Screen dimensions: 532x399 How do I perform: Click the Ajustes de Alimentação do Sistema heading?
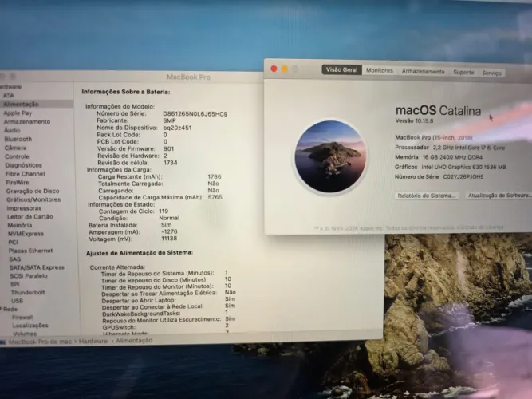[140, 253]
